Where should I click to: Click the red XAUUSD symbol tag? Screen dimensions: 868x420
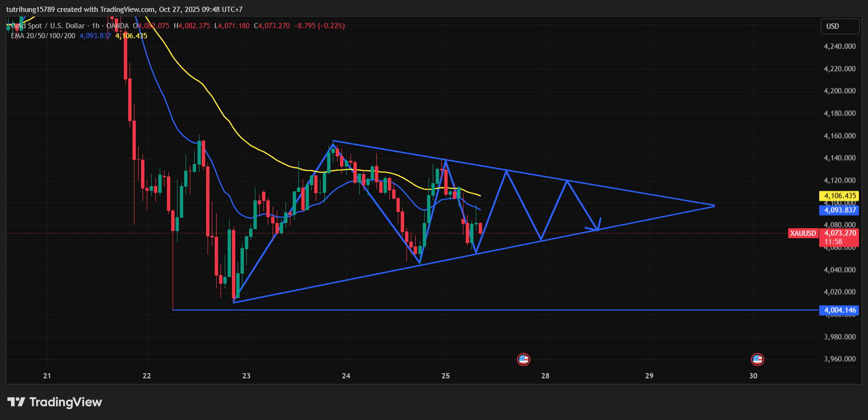[x=803, y=233]
